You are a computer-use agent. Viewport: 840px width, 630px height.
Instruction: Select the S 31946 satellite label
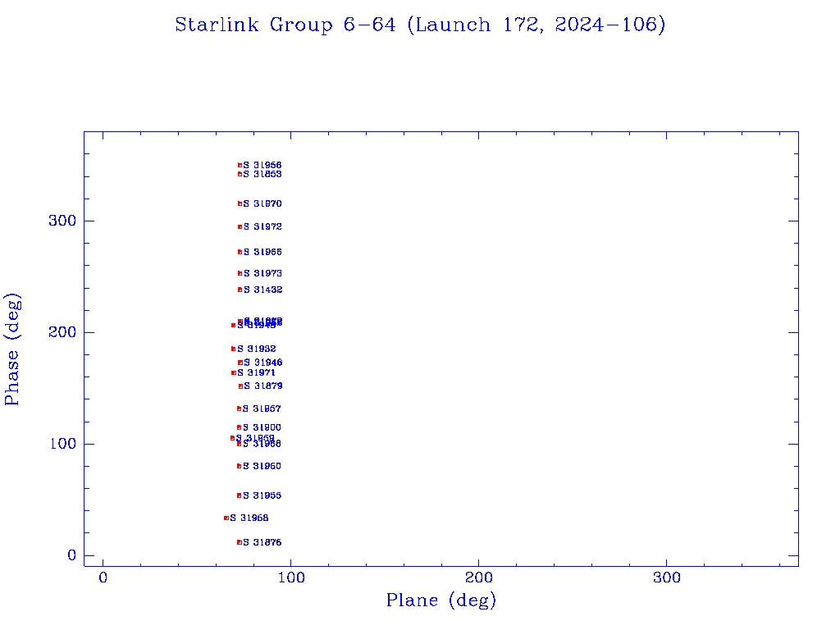[x=263, y=363]
